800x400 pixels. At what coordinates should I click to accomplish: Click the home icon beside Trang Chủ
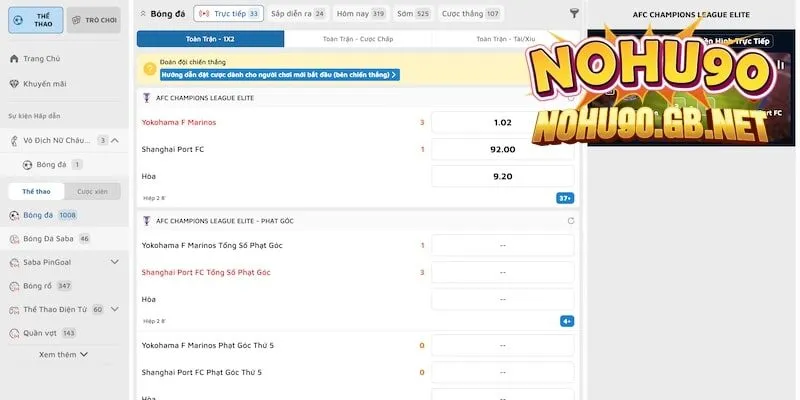tap(14, 59)
